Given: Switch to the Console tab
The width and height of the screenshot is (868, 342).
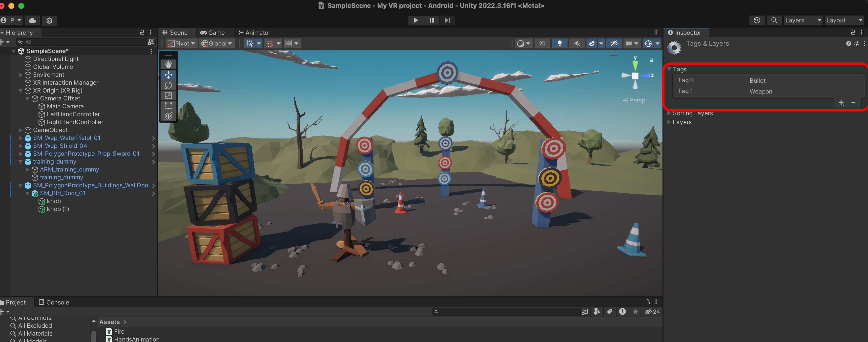Looking at the screenshot, I should pos(54,302).
